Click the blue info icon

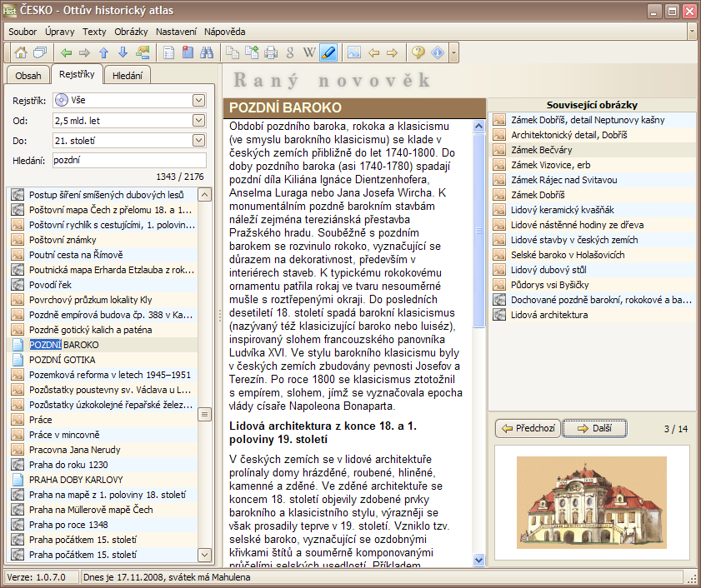point(437,52)
